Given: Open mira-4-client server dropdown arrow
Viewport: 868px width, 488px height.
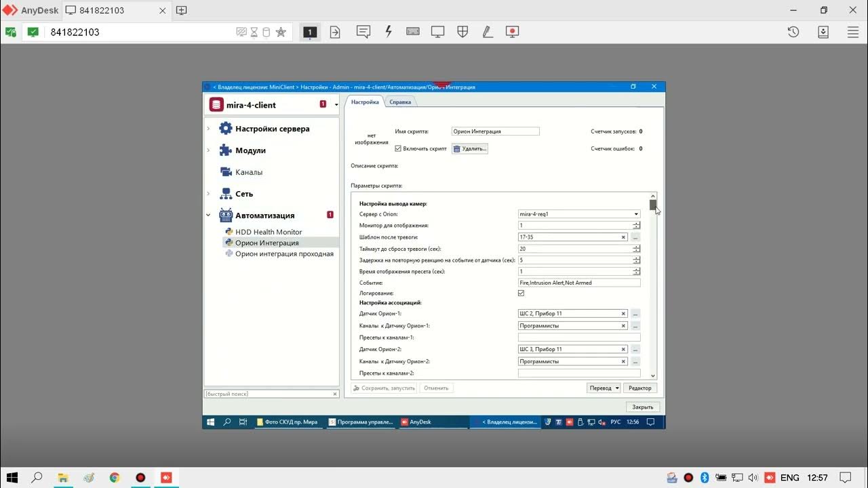Looking at the screenshot, I should [336, 105].
